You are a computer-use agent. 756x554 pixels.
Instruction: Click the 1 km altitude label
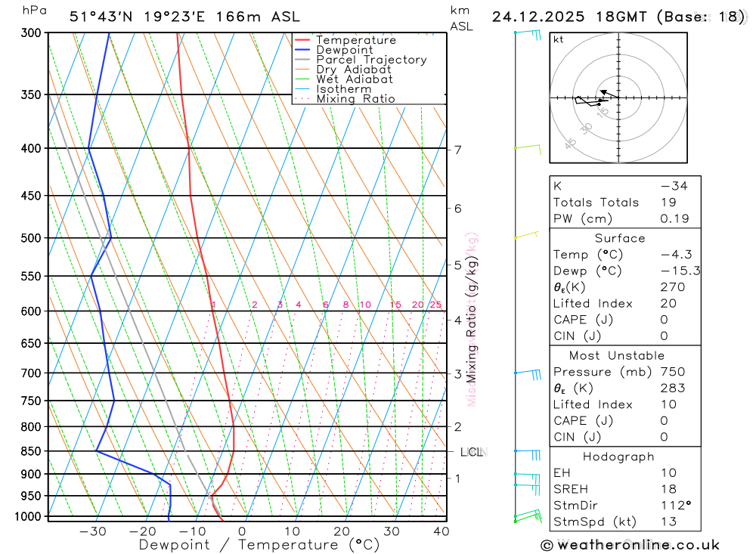coord(457,478)
